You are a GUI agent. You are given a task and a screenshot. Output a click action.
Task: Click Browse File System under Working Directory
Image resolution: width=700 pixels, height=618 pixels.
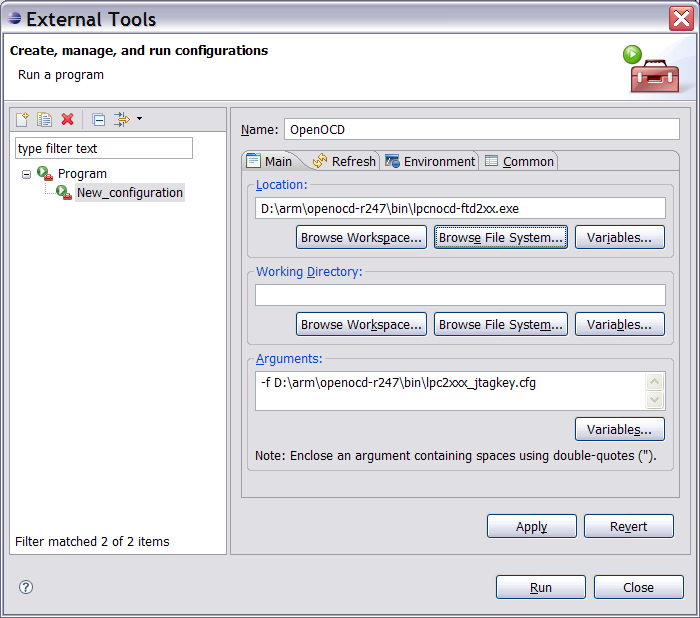501,324
